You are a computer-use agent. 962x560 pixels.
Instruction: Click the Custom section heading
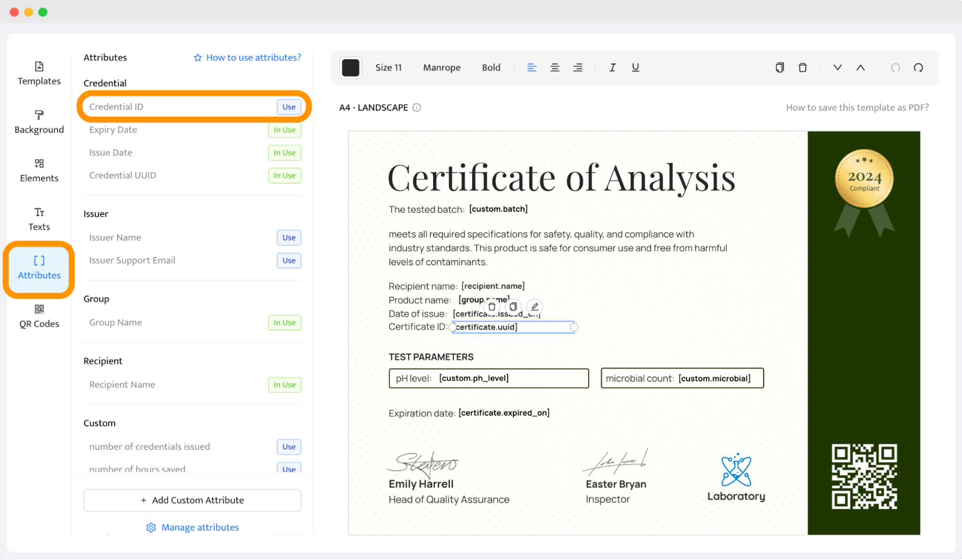pyautogui.click(x=100, y=423)
